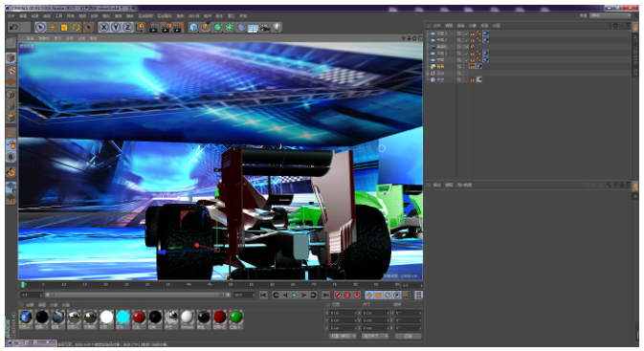
Task: Open the 对象 menu in Object Manager
Action: click(x=473, y=26)
